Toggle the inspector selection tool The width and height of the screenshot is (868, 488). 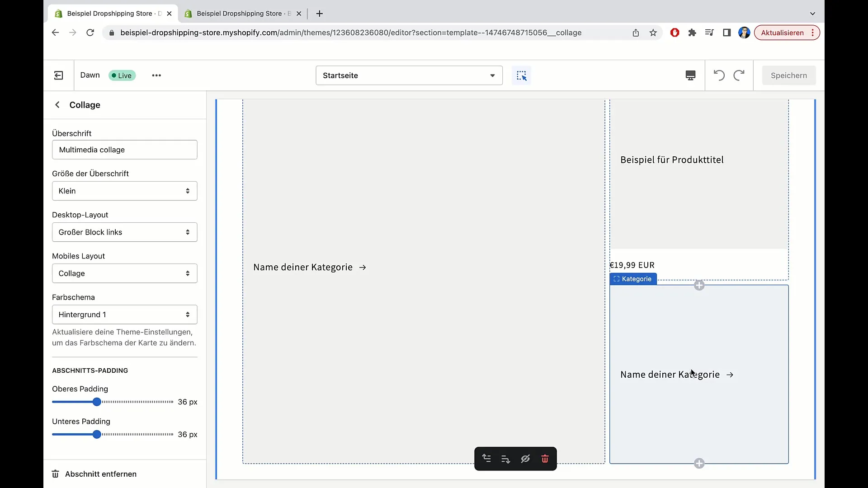point(521,75)
